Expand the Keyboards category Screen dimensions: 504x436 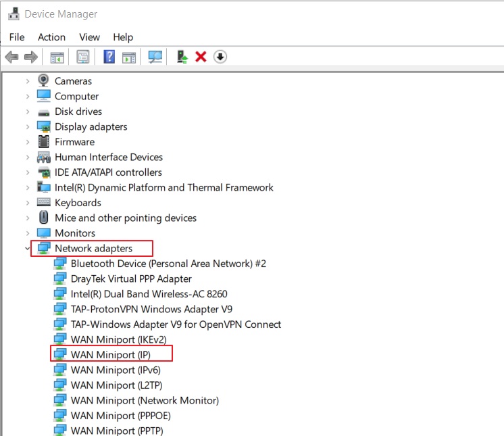tap(28, 203)
